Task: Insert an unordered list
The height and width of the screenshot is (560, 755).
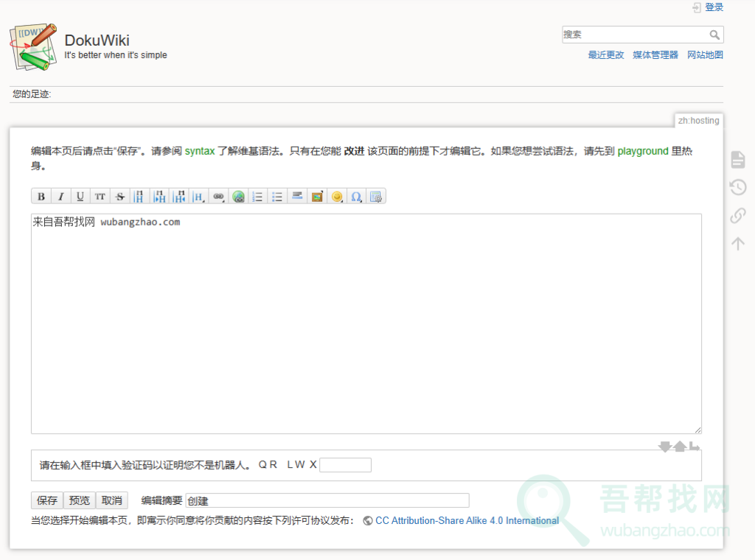Action: pyautogui.click(x=276, y=196)
